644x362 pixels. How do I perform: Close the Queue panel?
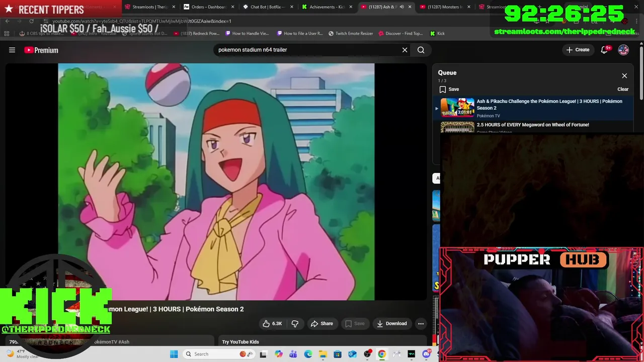(x=624, y=76)
